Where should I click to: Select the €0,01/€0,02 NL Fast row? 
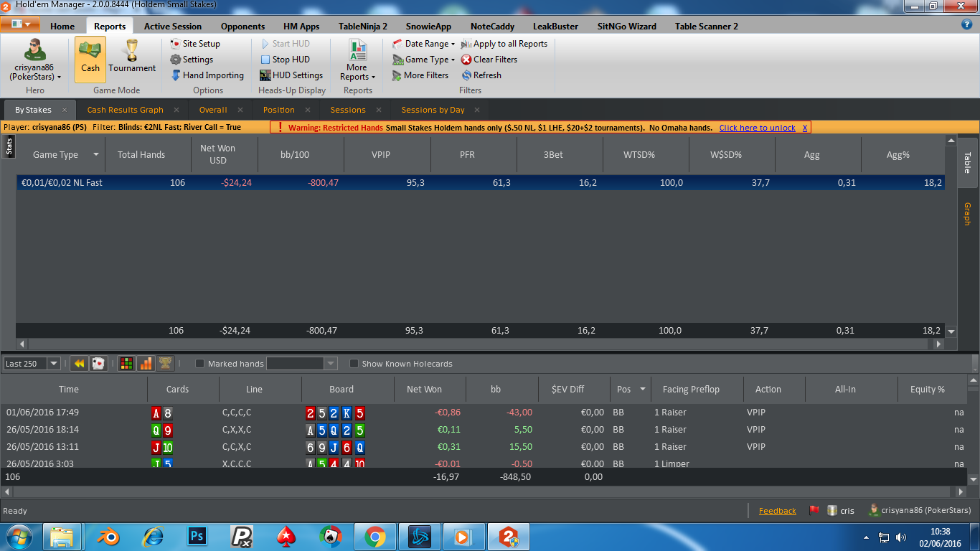pos(481,183)
